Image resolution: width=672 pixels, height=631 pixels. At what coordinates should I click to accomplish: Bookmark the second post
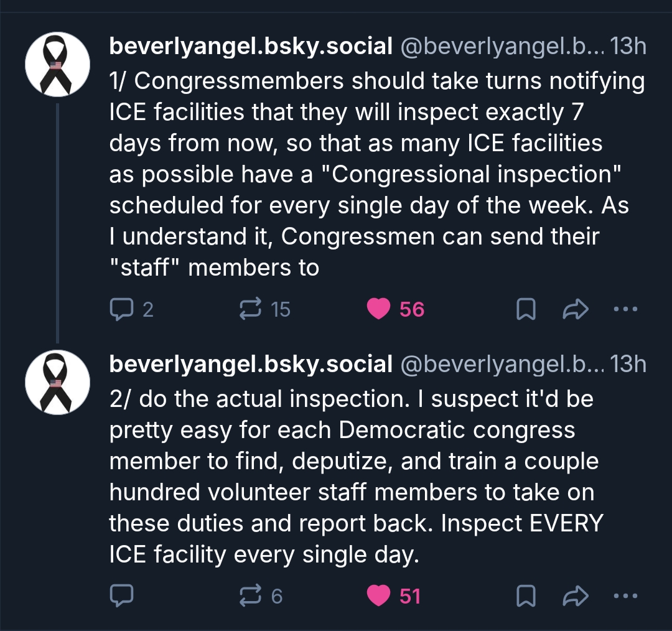pos(526,596)
